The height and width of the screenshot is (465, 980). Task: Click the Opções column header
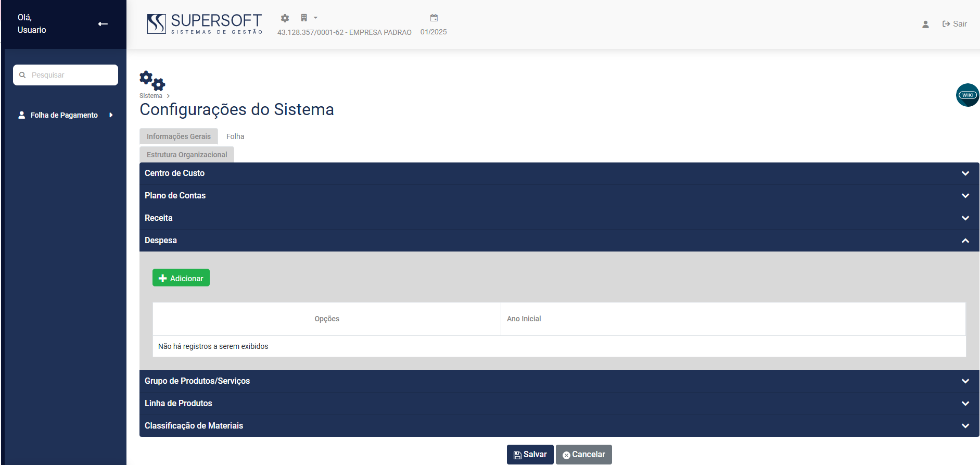[x=327, y=319]
